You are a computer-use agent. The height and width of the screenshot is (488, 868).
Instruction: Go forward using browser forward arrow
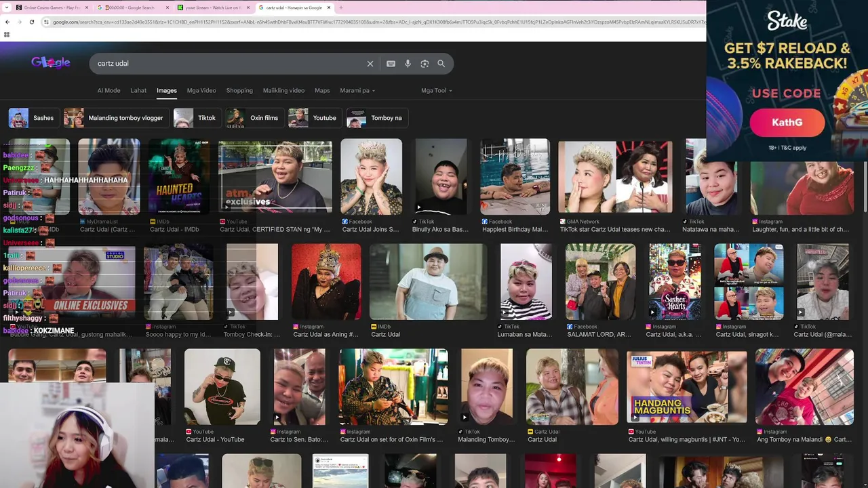coord(19,22)
